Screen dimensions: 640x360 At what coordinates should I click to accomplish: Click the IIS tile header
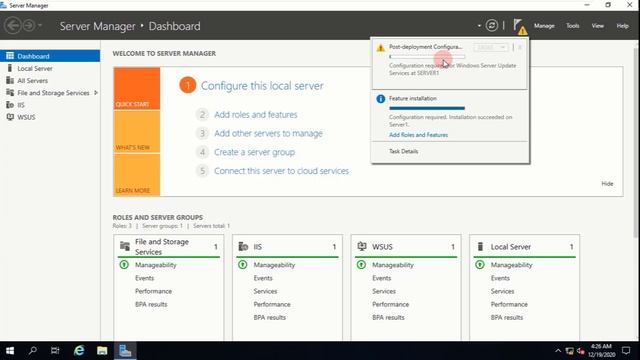coord(287,247)
